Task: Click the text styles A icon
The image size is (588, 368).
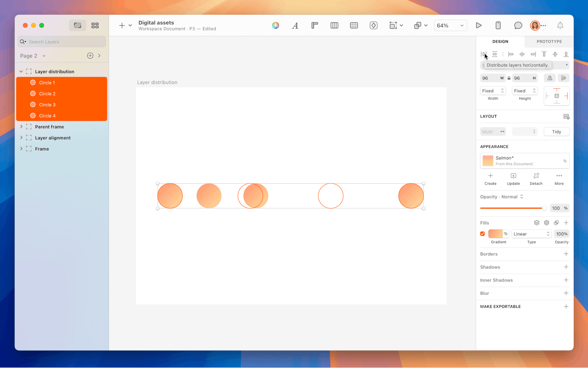Action: coord(295,25)
